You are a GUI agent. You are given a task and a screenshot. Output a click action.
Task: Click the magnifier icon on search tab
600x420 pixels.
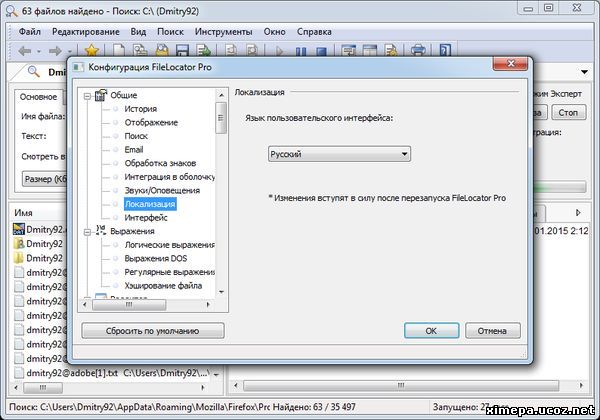click(33, 72)
